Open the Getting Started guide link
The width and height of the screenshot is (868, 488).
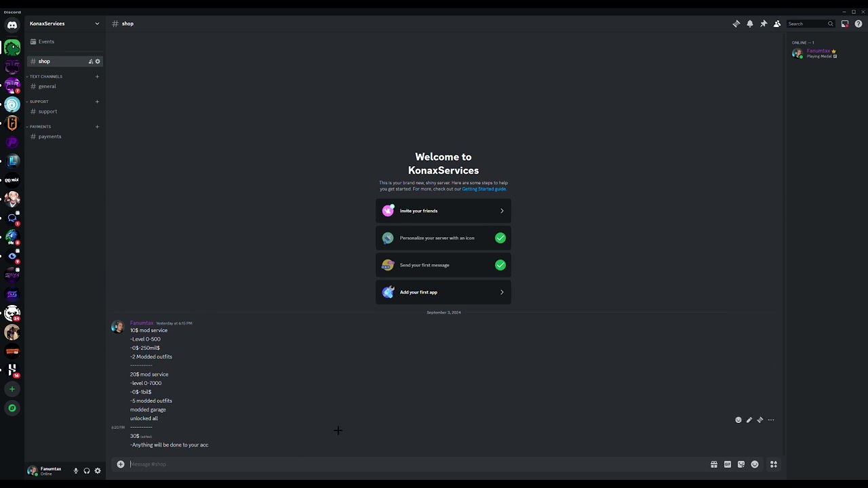pyautogui.click(x=484, y=189)
